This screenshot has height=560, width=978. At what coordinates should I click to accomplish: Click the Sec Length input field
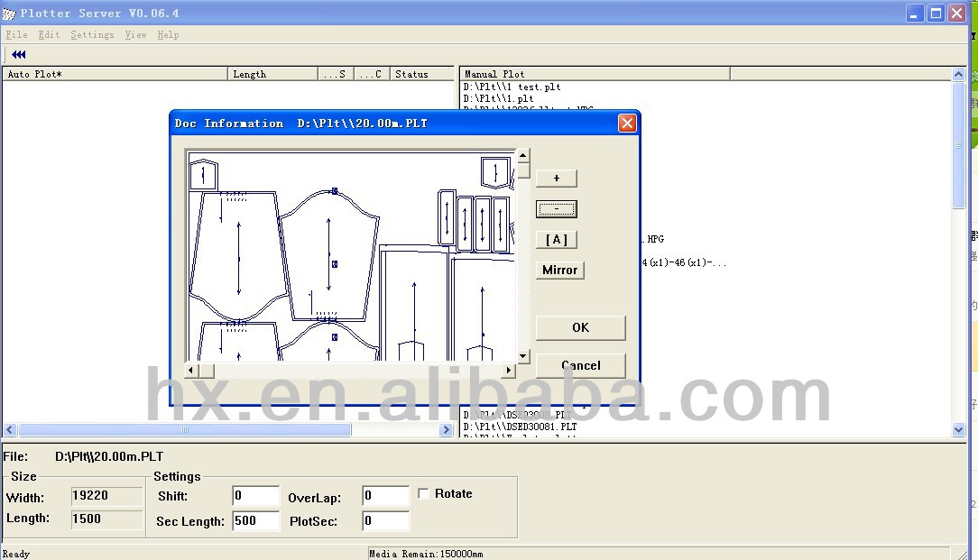click(255, 520)
